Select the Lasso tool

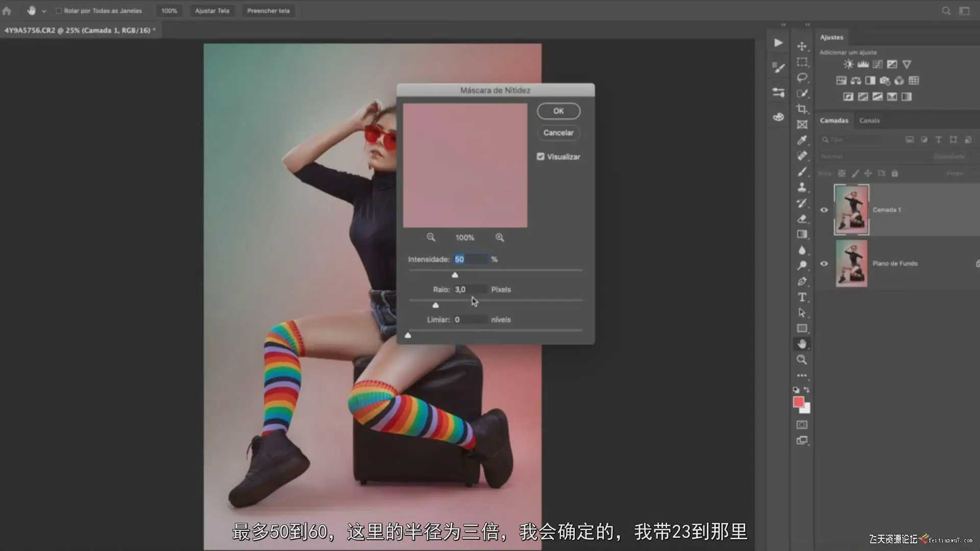coord(802,78)
